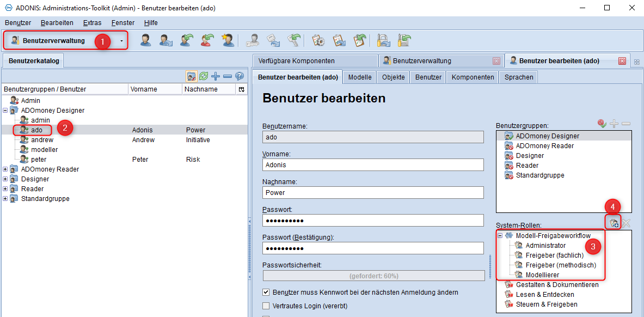This screenshot has width=644, height=317.
Task: Click the key with green arrow toolbar icon
Action: tap(293, 40)
